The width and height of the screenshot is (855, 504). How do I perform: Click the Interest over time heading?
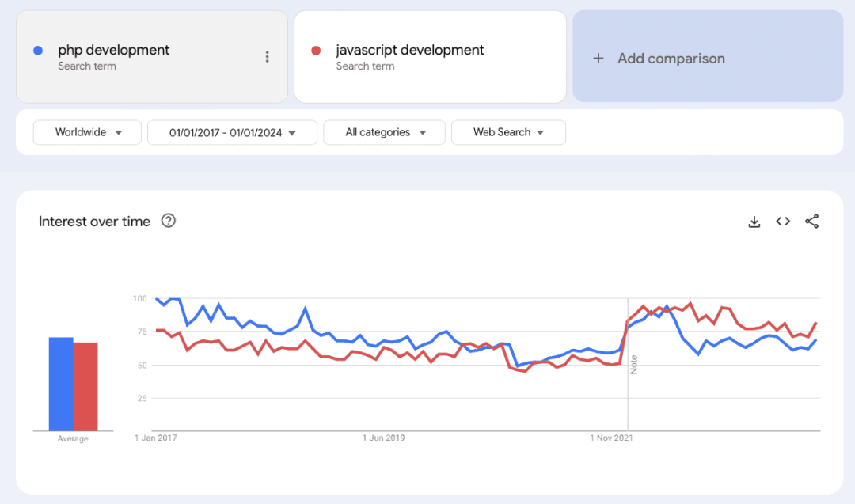(94, 222)
